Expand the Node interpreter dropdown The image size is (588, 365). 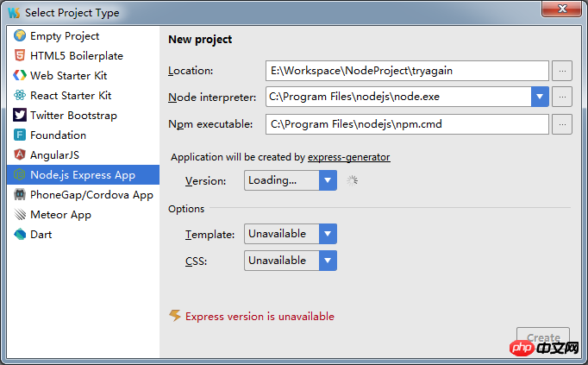tap(541, 97)
